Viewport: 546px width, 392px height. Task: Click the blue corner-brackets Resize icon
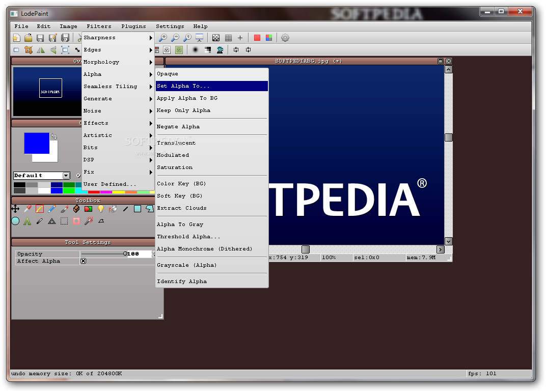point(65,50)
